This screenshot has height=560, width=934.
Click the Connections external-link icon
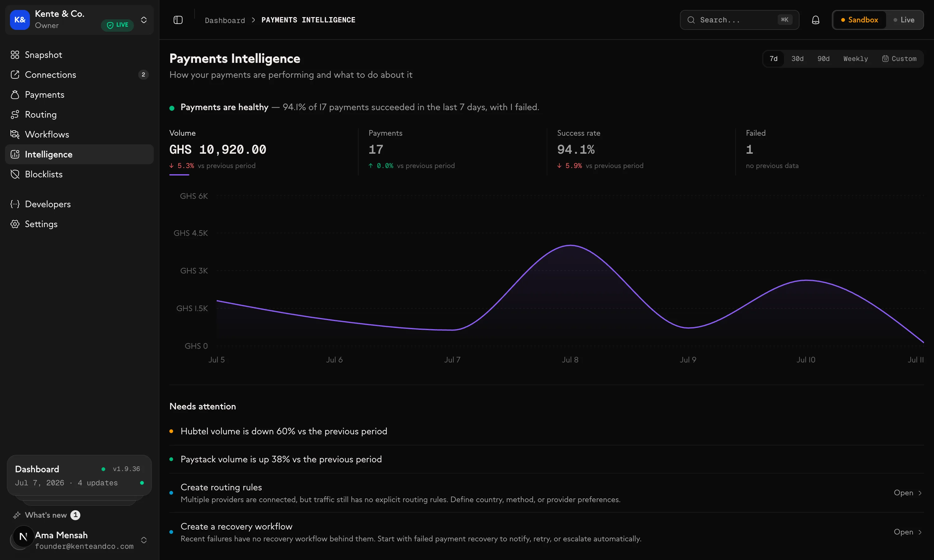15,75
